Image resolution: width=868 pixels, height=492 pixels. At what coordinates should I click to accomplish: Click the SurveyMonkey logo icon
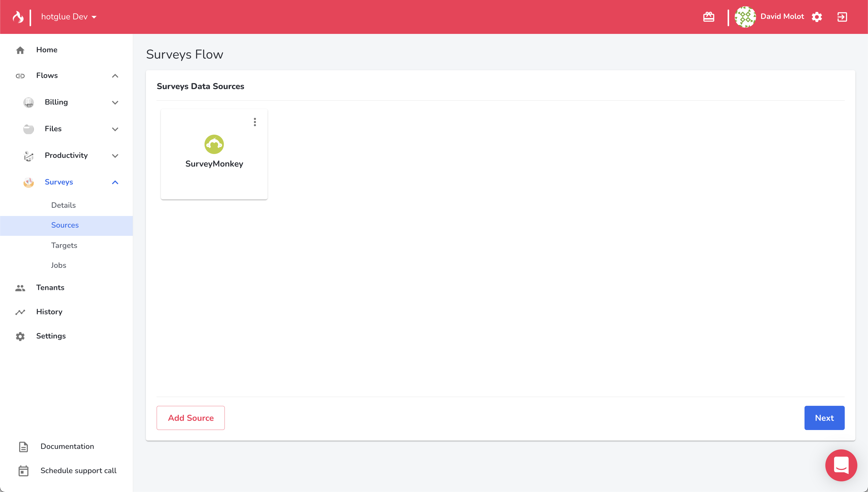pos(214,144)
